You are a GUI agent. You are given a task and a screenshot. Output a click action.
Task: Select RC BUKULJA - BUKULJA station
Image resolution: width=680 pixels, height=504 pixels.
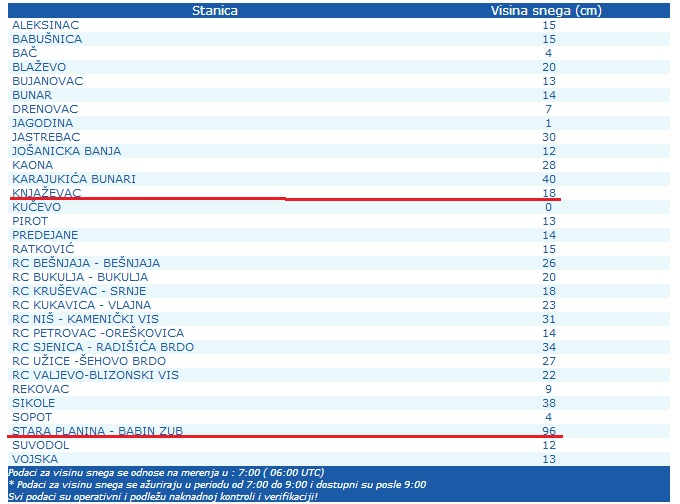(80, 277)
